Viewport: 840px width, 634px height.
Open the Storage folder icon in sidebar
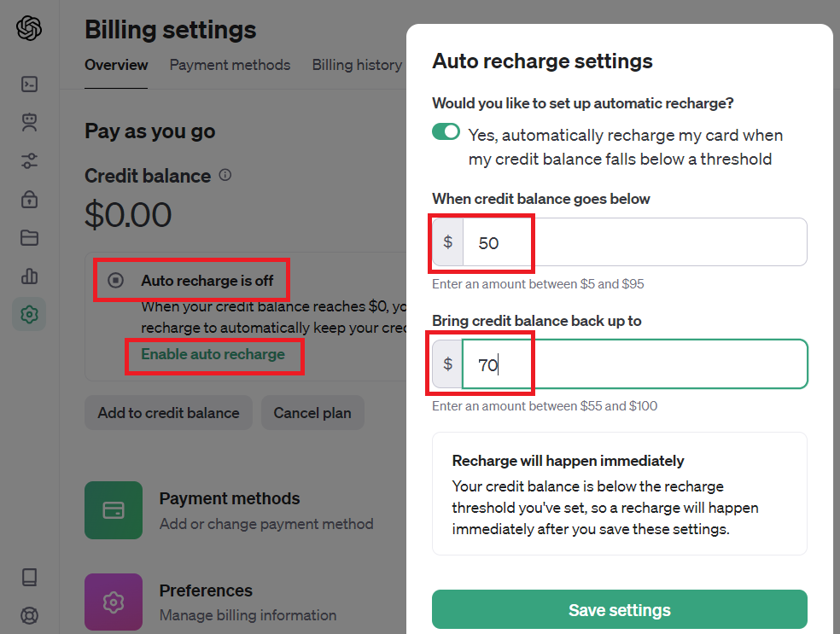tap(29, 238)
